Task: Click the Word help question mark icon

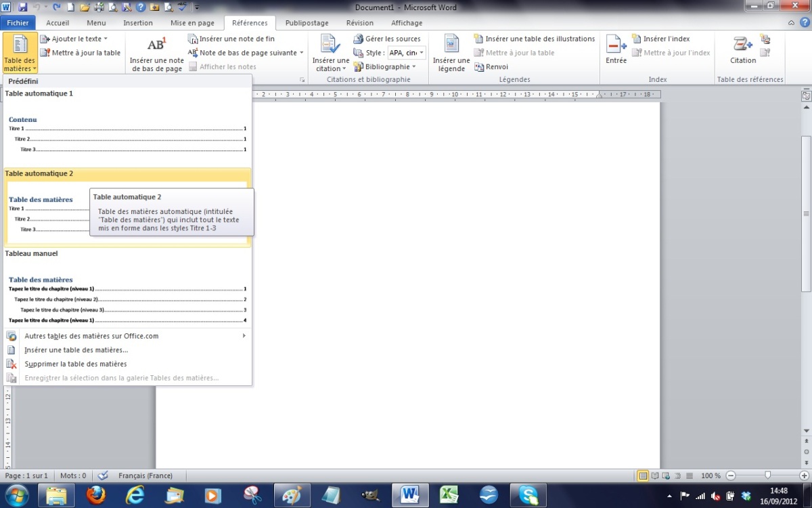Action: 804,22
